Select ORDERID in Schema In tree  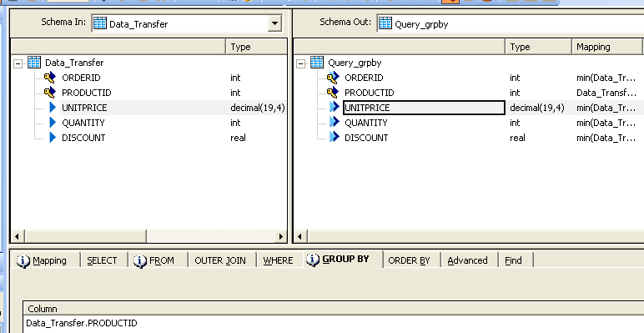pyautogui.click(x=81, y=78)
